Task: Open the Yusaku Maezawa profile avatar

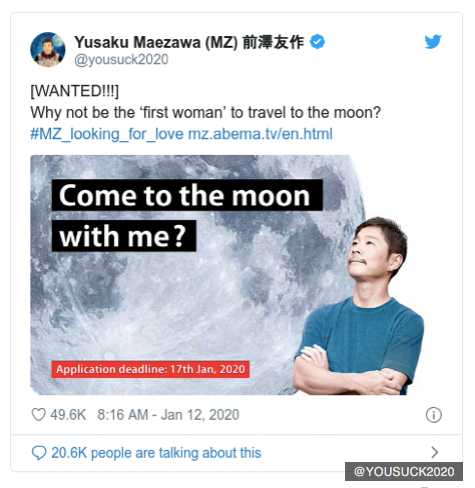Action: coord(48,50)
